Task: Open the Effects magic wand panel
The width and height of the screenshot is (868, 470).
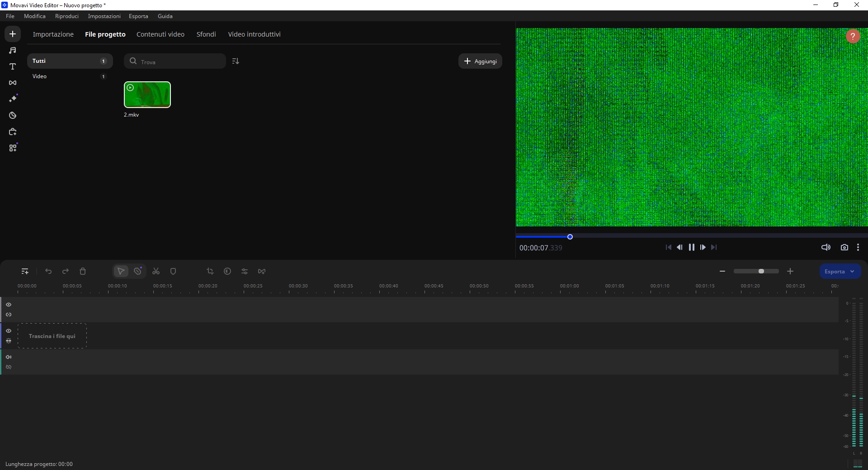Action: tap(13, 99)
